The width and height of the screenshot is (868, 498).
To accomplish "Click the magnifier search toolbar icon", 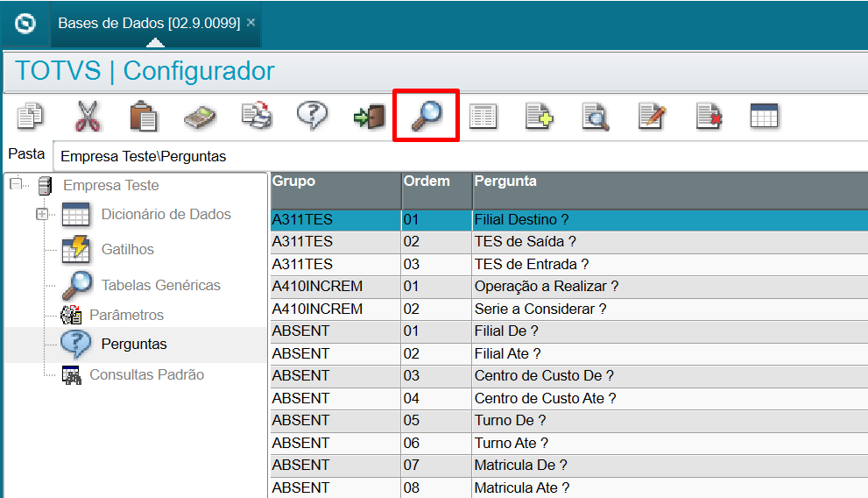I will point(427,116).
